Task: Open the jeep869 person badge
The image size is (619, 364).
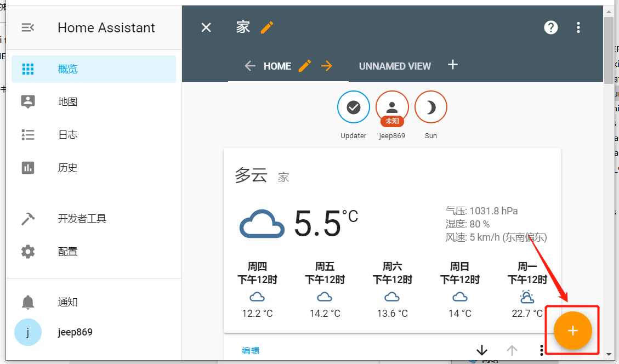Action: 392,108
